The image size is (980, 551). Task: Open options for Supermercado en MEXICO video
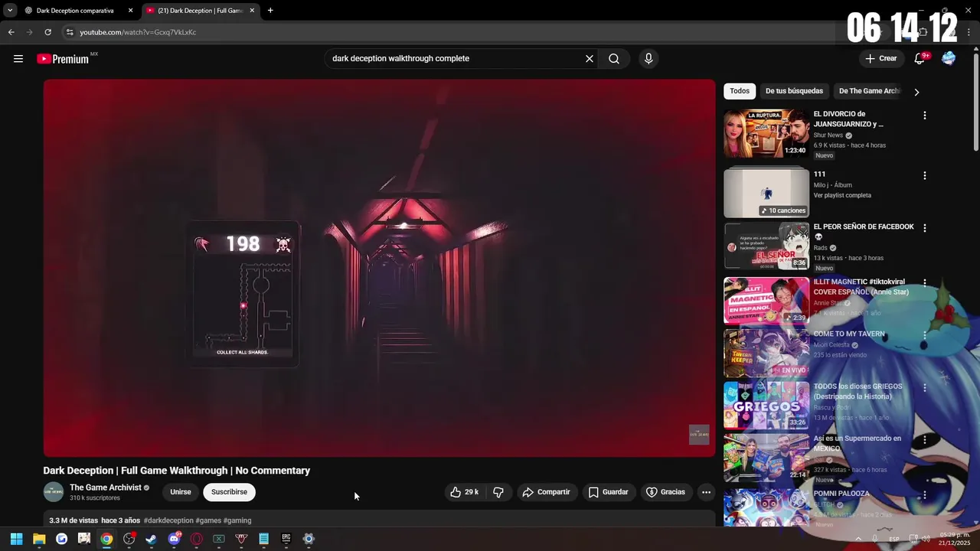925,440
